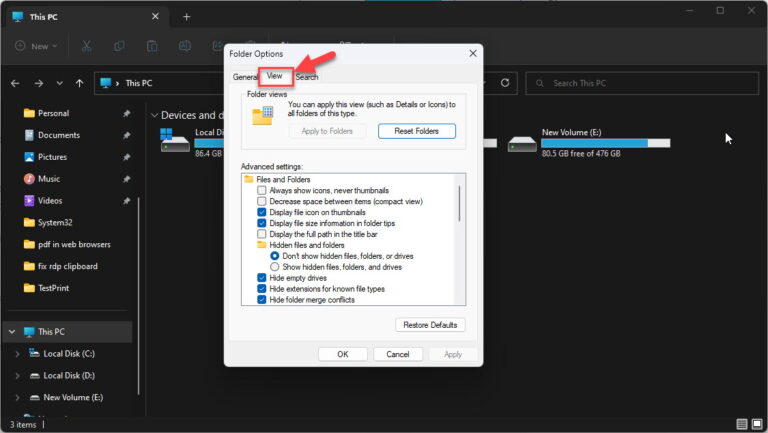Select Show hidden files, folders, and drives
The height and width of the screenshot is (433, 768).
point(275,267)
